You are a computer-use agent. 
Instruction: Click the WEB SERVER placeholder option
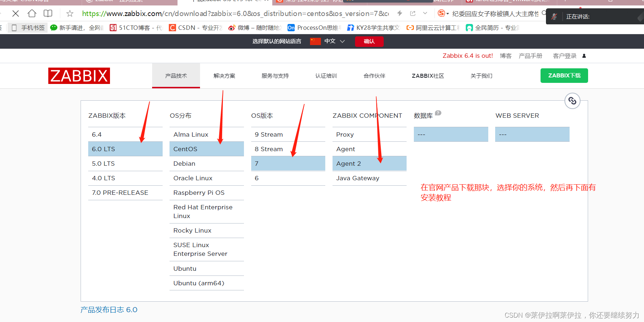coord(532,134)
